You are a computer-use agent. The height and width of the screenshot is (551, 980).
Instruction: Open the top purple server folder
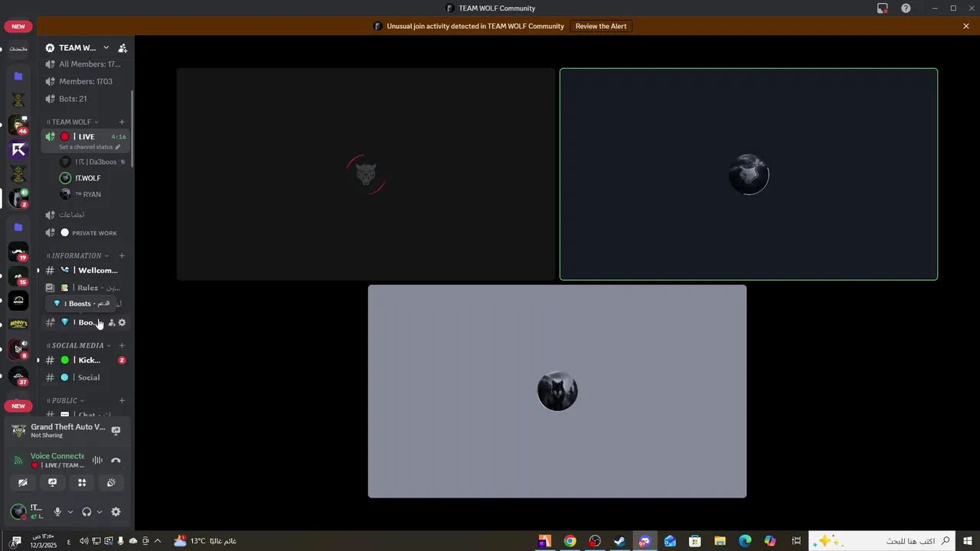pyautogui.click(x=18, y=77)
